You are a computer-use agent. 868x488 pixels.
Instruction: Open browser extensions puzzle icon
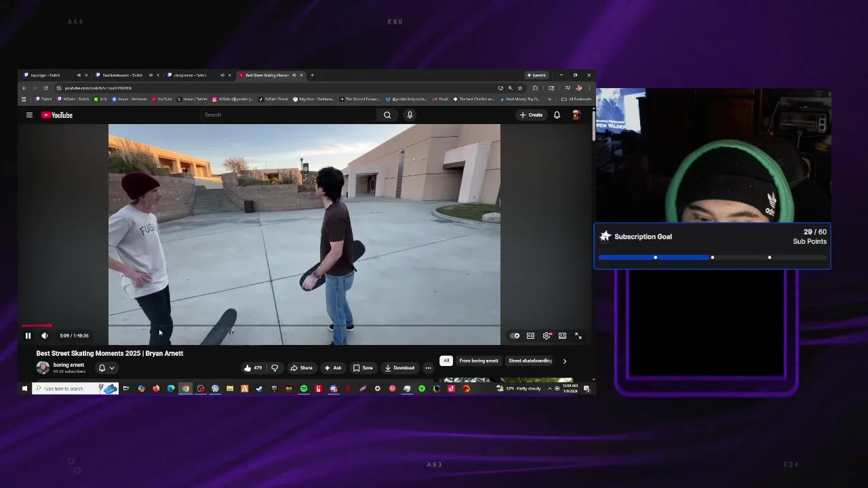535,88
